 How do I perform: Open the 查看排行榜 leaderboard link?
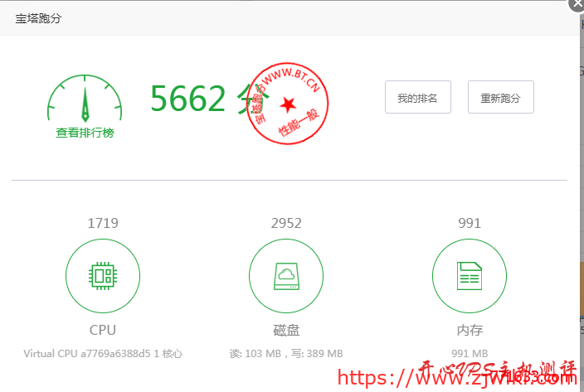(85, 133)
